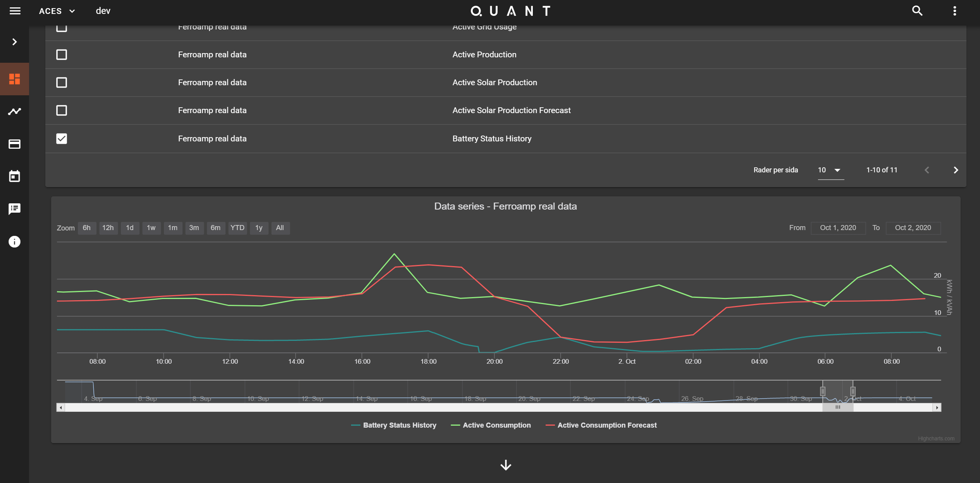Open the search icon in the top bar

[917, 11]
